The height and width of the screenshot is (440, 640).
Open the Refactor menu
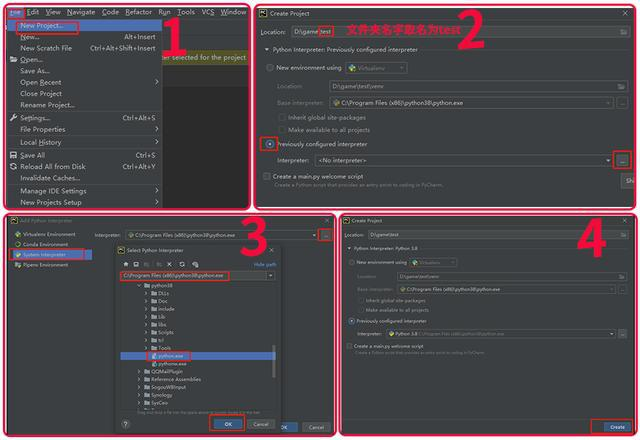coord(138,12)
